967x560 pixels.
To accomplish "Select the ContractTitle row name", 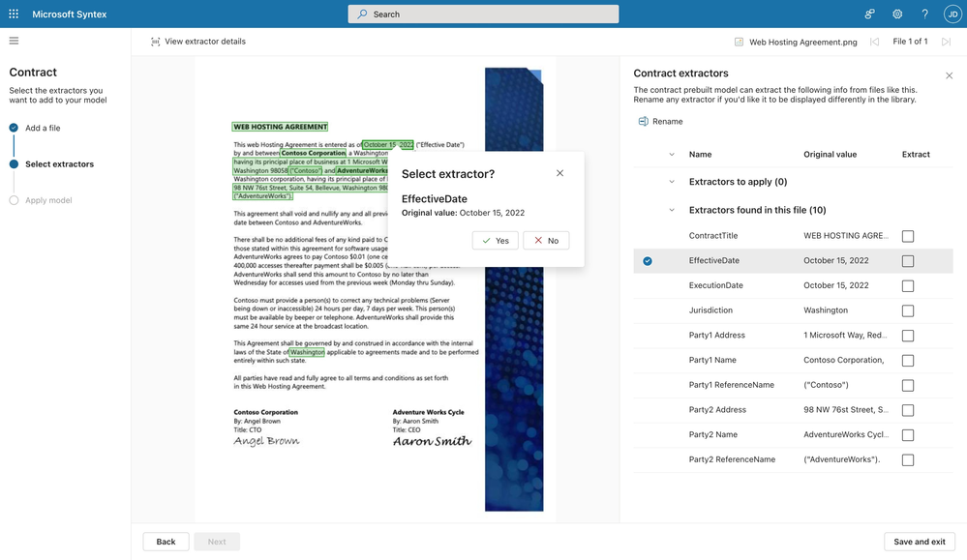I will tap(713, 236).
